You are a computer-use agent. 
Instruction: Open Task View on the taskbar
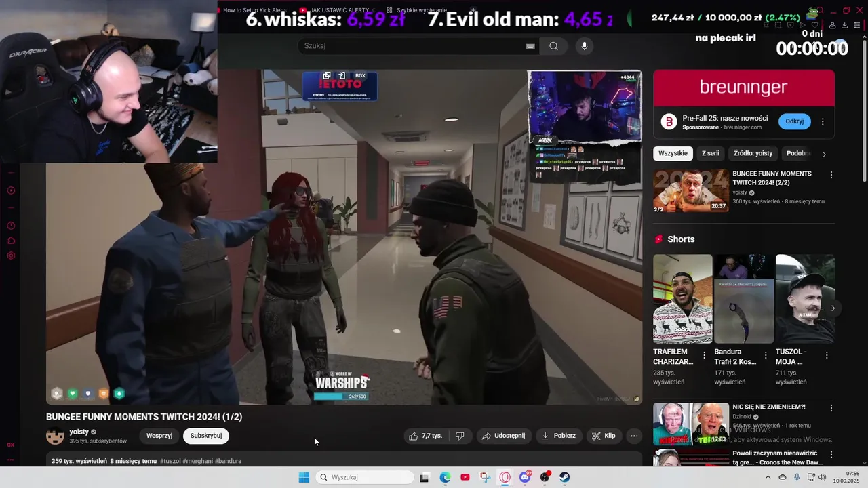425,477
